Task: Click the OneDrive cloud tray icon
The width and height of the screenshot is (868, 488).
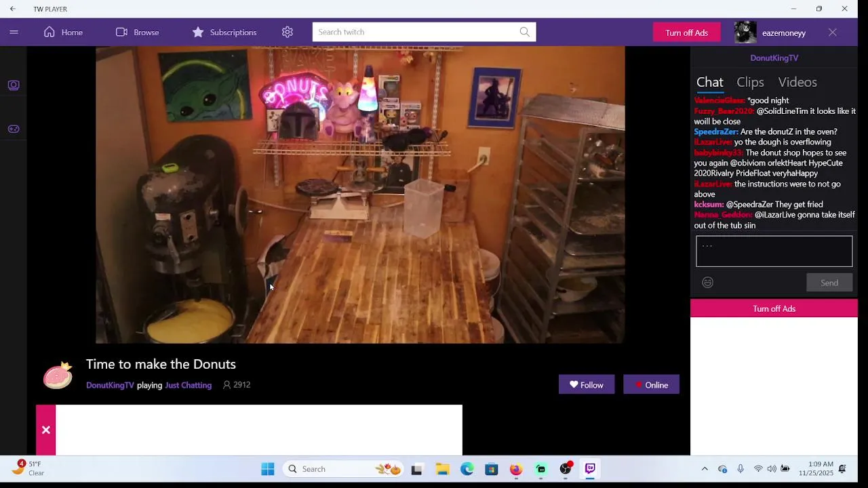Action: (722, 469)
